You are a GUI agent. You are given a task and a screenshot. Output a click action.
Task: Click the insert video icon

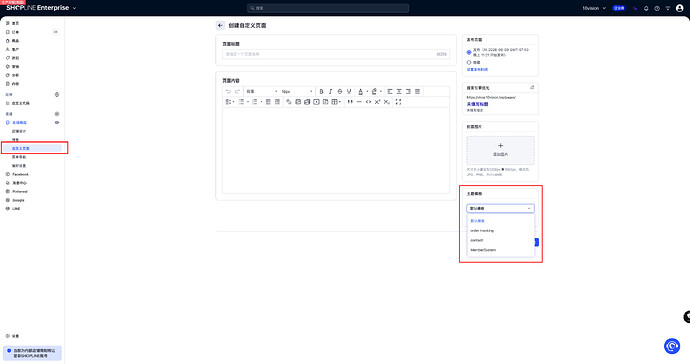click(x=316, y=102)
